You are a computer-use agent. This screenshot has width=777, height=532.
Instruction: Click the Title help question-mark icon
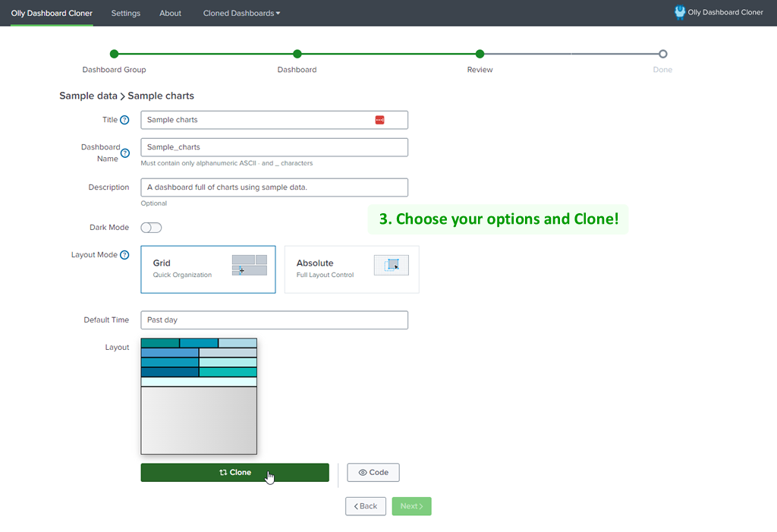coord(125,120)
